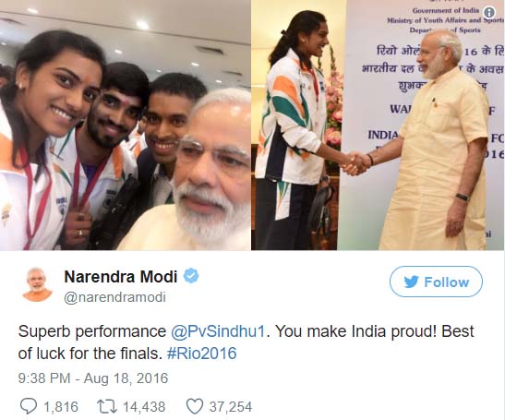This screenshot has width=505, height=420.
Task: Click the 1,816 replies count
Action: coord(61,406)
